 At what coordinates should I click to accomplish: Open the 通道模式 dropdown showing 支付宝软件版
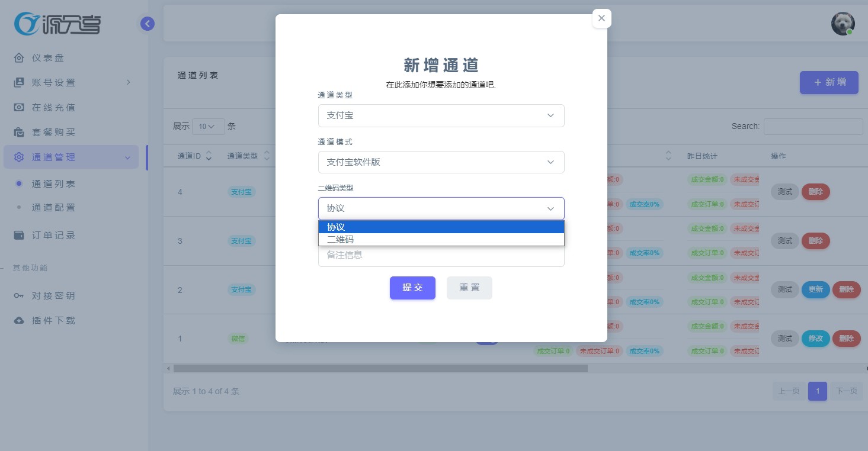(441, 162)
